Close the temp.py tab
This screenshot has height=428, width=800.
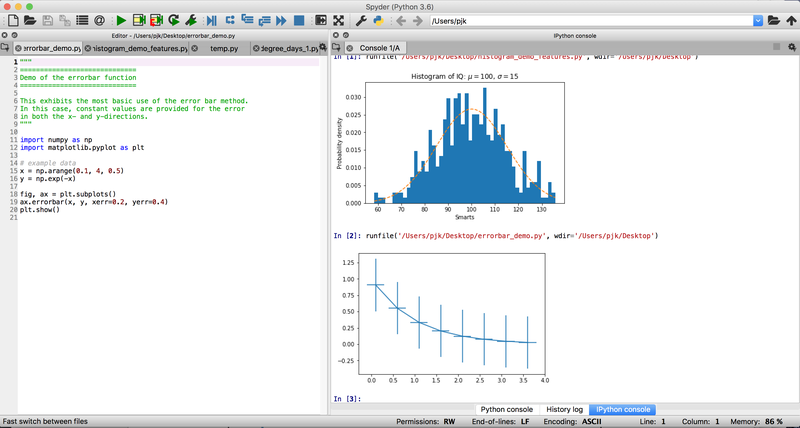pyautogui.click(x=194, y=48)
